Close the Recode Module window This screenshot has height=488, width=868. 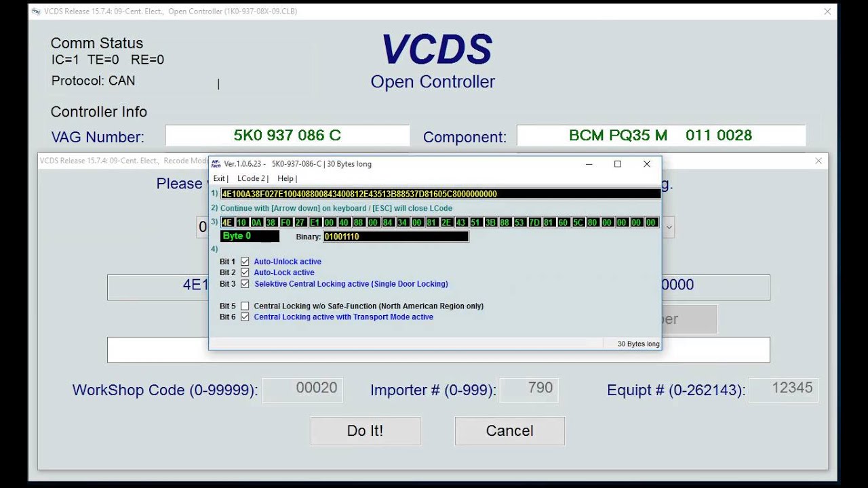tap(818, 161)
